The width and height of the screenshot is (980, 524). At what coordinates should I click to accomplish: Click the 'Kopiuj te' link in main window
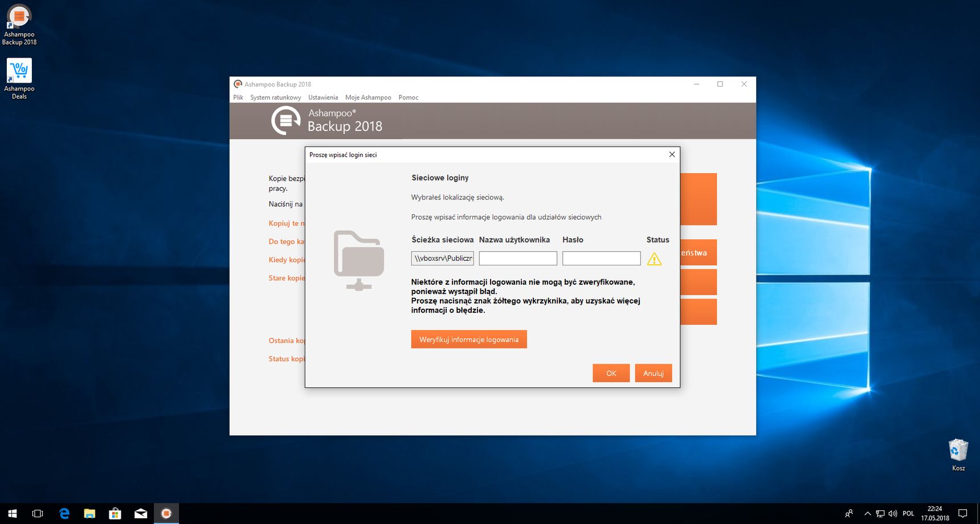tap(287, 223)
